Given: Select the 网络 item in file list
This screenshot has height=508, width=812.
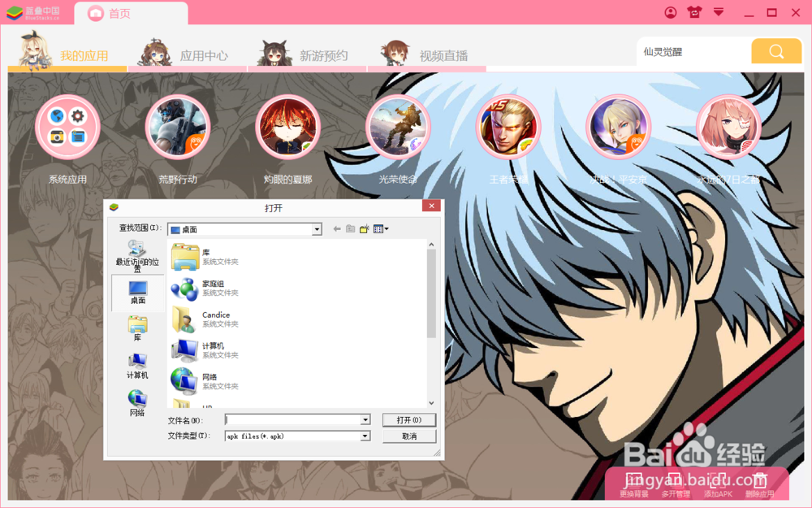Looking at the screenshot, I should pyautogui.click(x=205, y=381).
